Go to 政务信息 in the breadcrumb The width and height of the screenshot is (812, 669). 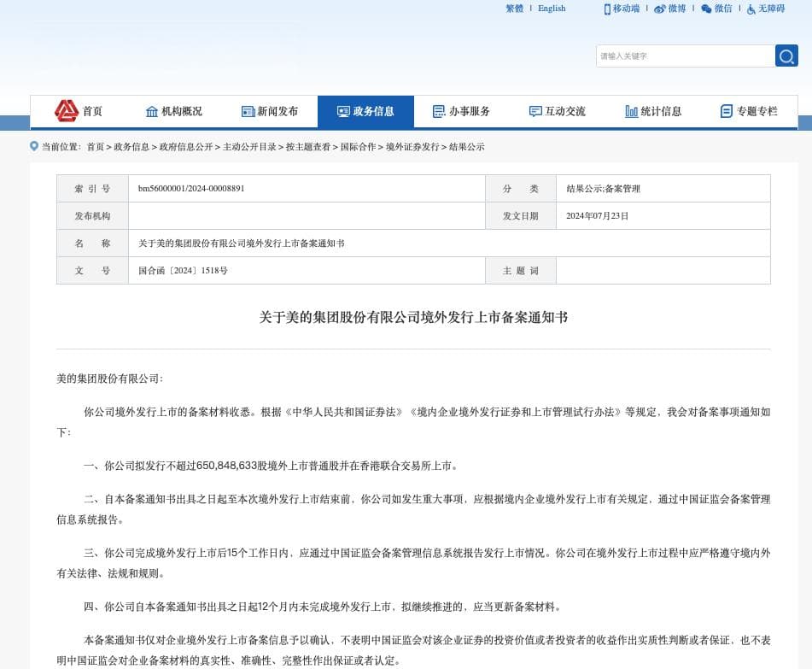pos(131,147)
